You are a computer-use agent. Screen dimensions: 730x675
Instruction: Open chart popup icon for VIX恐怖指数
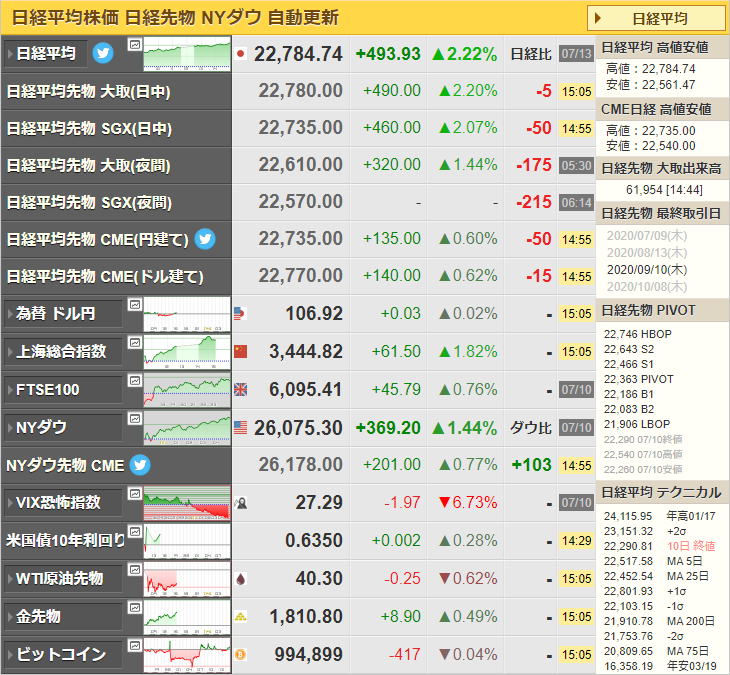point(135,493)
